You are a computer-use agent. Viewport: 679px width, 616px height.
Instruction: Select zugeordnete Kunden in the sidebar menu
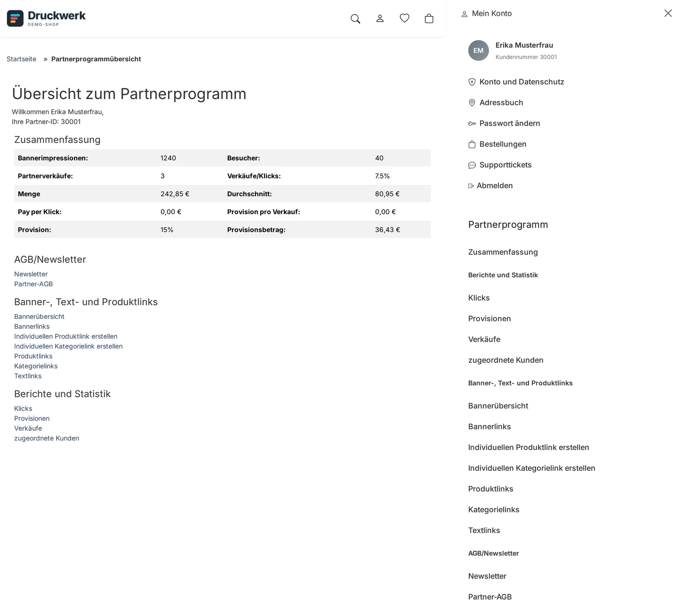point(505,360)
